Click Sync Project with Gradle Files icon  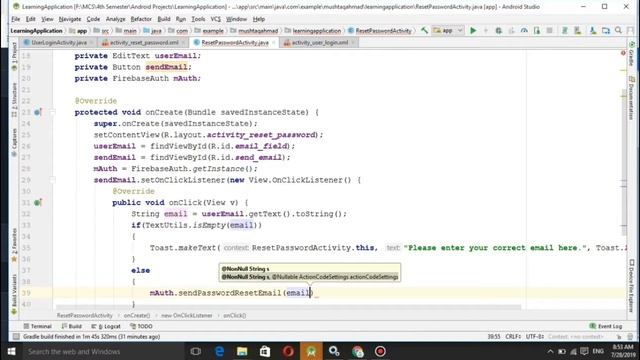coord(564,31)
